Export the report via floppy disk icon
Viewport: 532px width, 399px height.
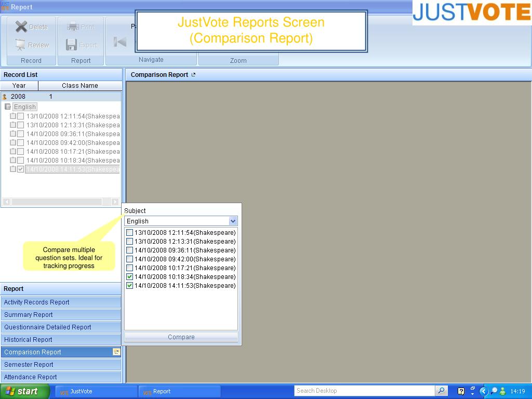coord(71,45)
